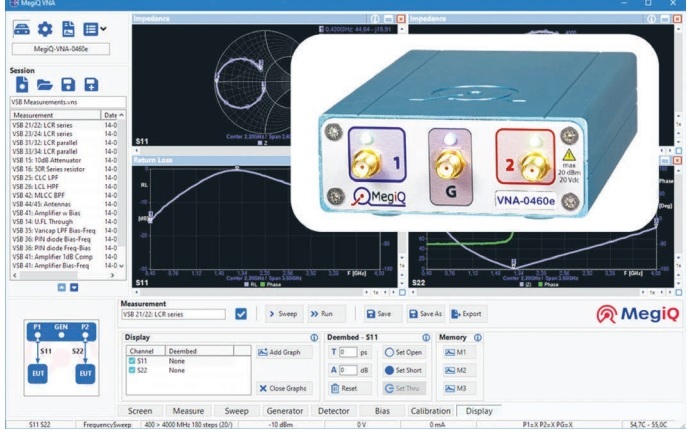Click the Run button
Screen dimensions: 692x435
coord(326,314)
